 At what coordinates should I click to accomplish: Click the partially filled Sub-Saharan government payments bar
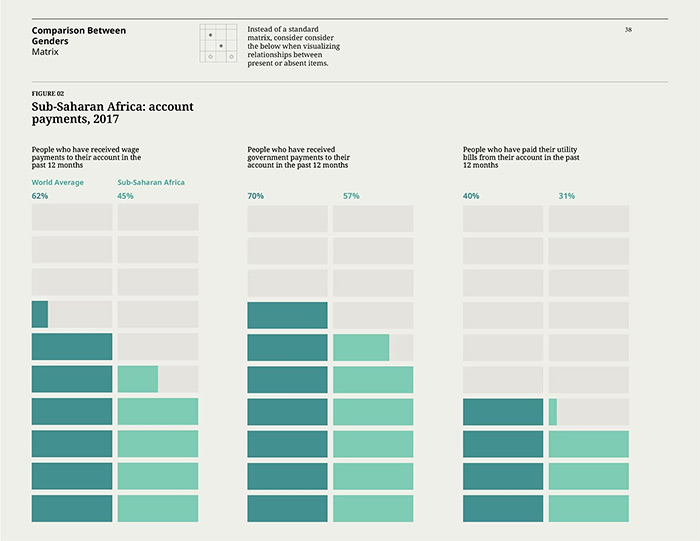coord(373,347)
